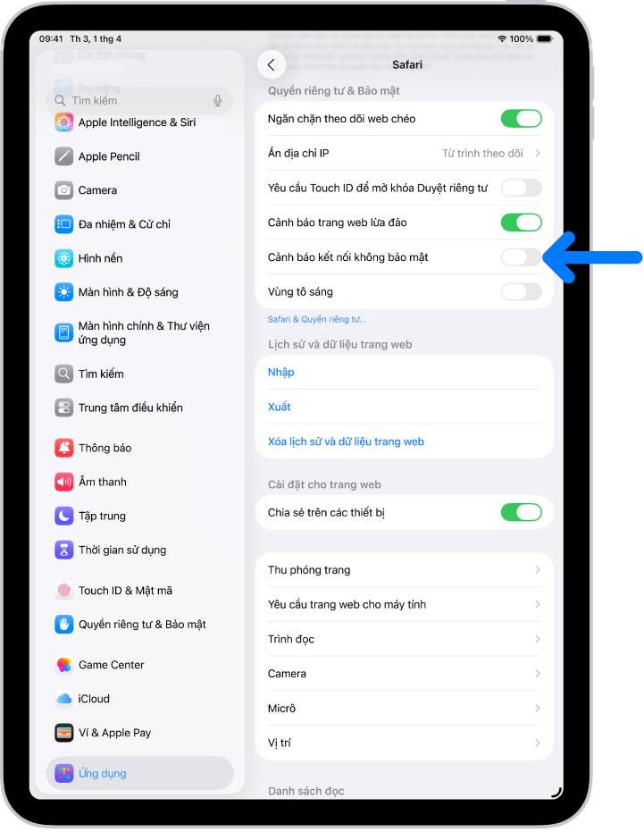Open Quyền riêng tư & Bảo mật sidebar item
This screenshot has height=832, width=644.
[x=140, y=624]
